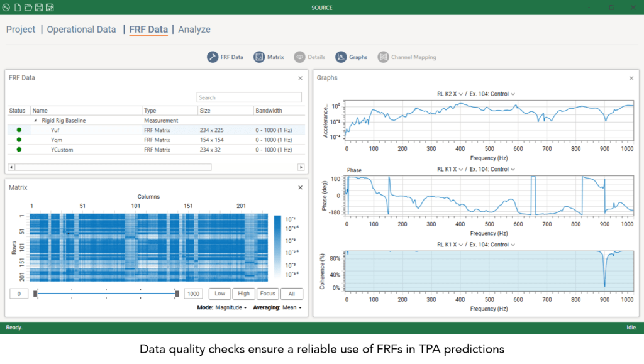Click the FRF table scroll left arrow
Viewport: 644px width, 364px height.
(11, 167)
